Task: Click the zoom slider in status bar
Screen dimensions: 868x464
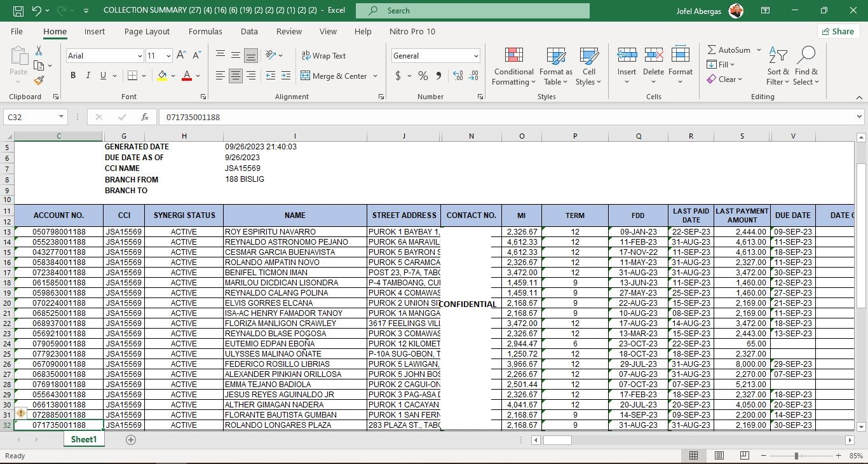Action: [796, 456]
